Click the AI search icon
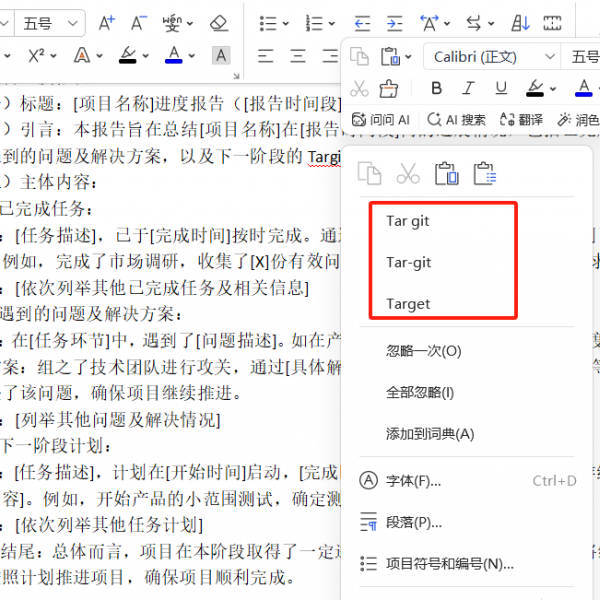600x600 pixels. point(455,119)
